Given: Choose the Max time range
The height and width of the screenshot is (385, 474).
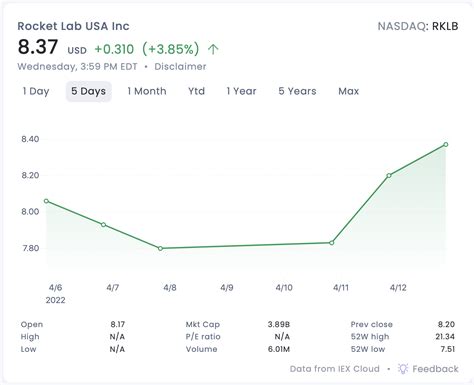Looking at the screenshot, I should (349, 91).
